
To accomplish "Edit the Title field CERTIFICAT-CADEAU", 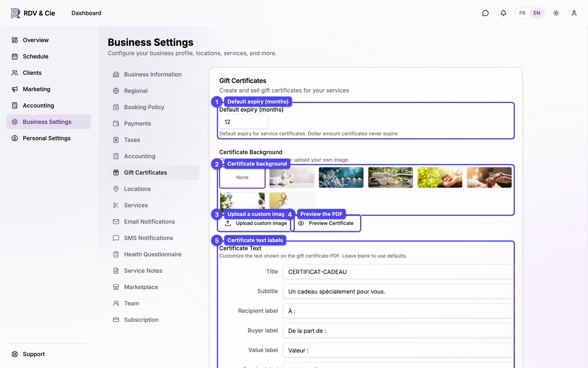I will 398,272.
